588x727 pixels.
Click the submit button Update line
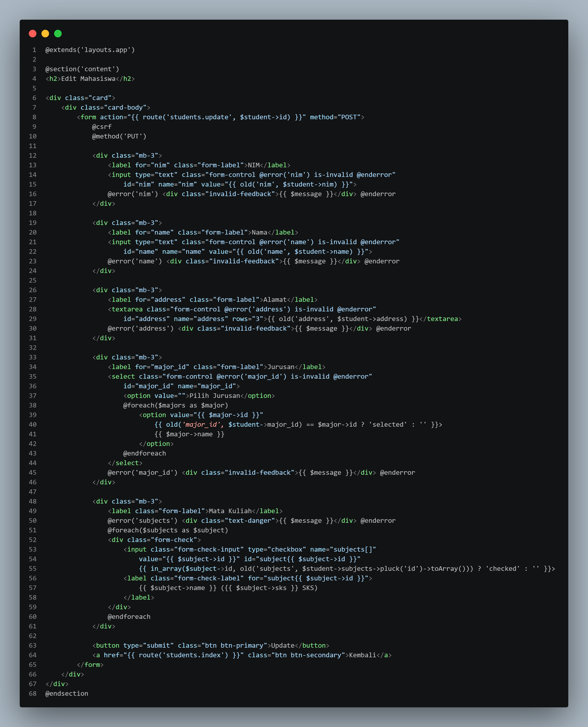[x=211, y=645]
